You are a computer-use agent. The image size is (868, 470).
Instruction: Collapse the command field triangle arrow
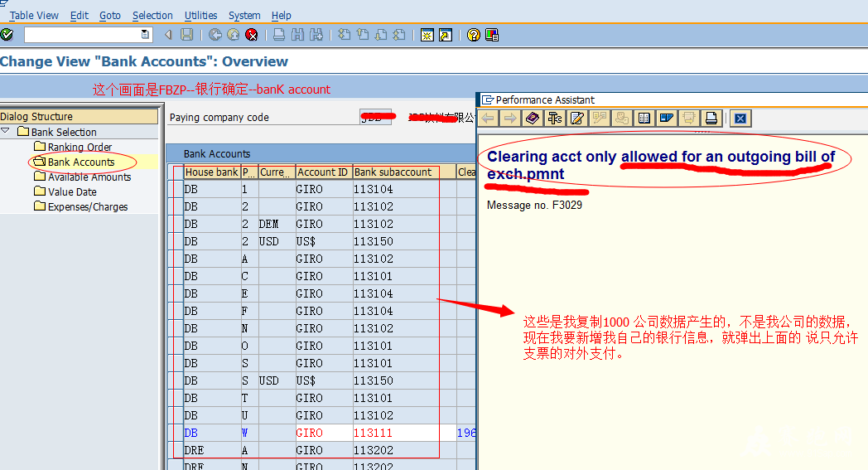click(168, 35)
